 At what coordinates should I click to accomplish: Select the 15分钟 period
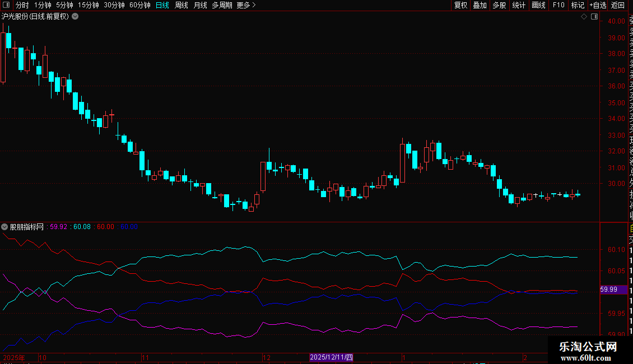point(89,5)
